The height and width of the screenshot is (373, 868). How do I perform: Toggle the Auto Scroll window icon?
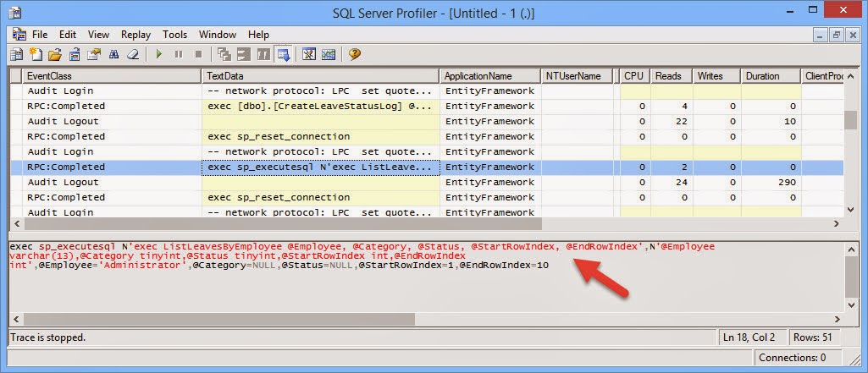(284, 54)
